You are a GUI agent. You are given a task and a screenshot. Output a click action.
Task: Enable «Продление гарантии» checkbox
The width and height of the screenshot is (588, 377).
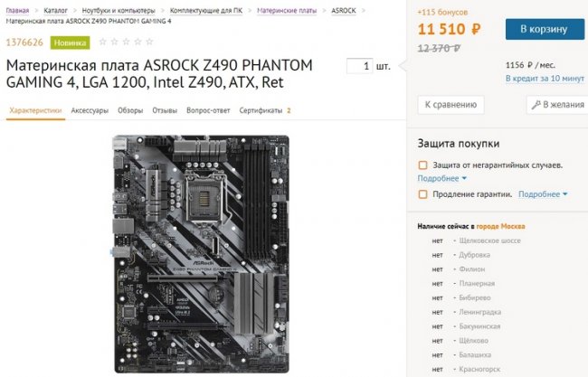tap(422, 193)
